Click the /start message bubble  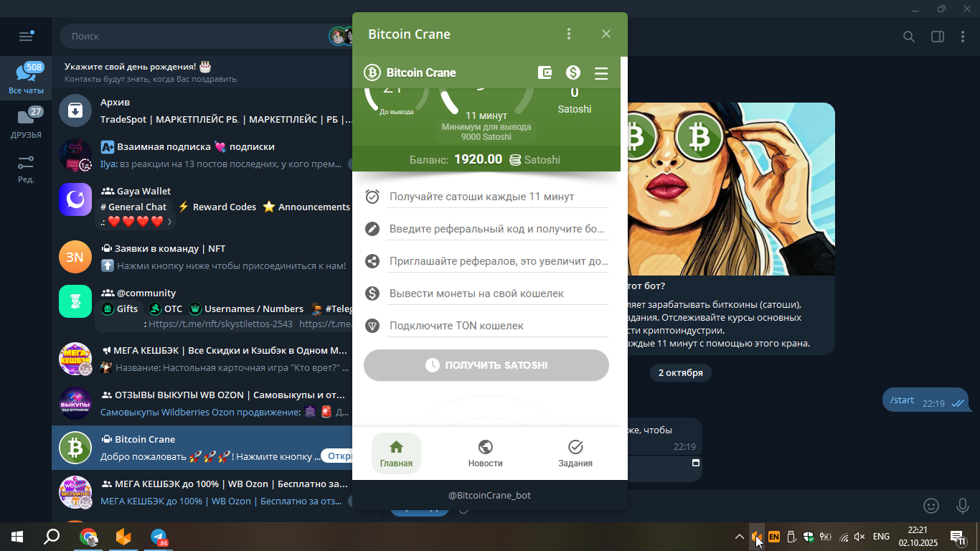click(x=925, y=400)
